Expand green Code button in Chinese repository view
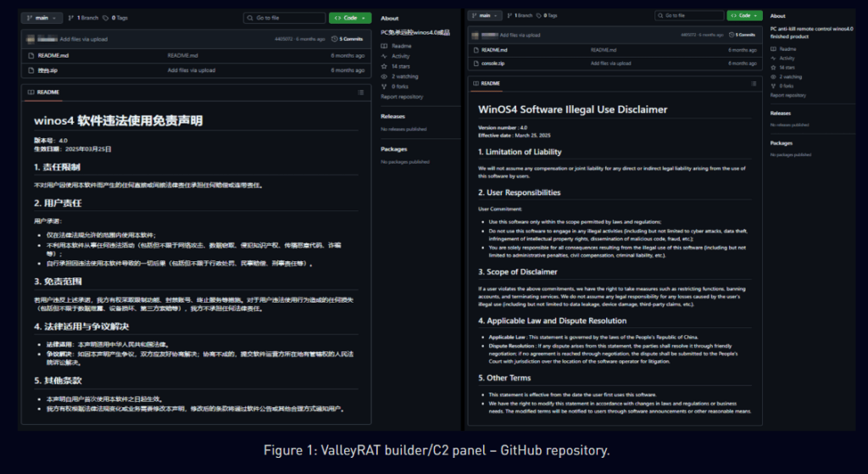Screen dimensions: 868x474 click(x=350, y=18)
